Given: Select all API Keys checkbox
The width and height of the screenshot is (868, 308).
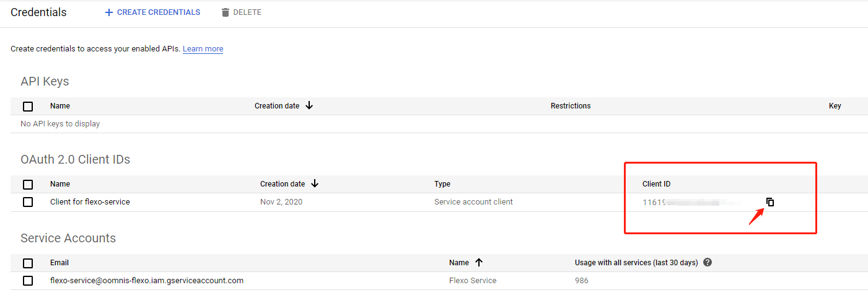Looking at the screenshot, I should click(x=28, y=106).
